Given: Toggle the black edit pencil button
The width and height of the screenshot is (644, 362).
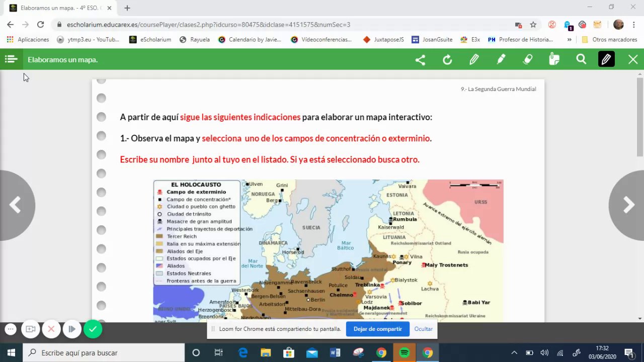Looking at the screenshot, I should click(x=606, y=60).
